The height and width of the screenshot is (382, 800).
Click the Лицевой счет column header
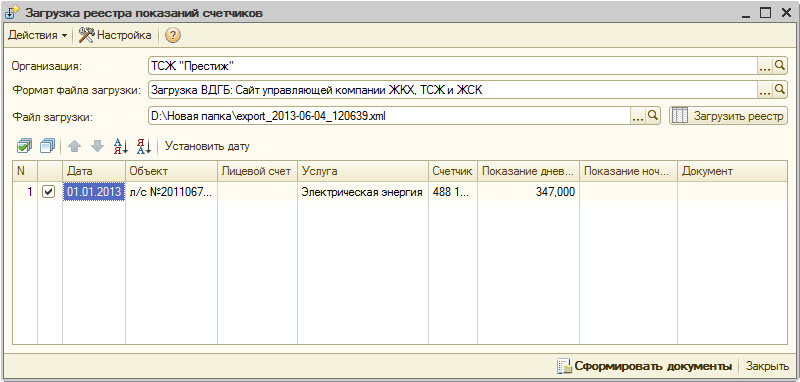click(258, 171)
